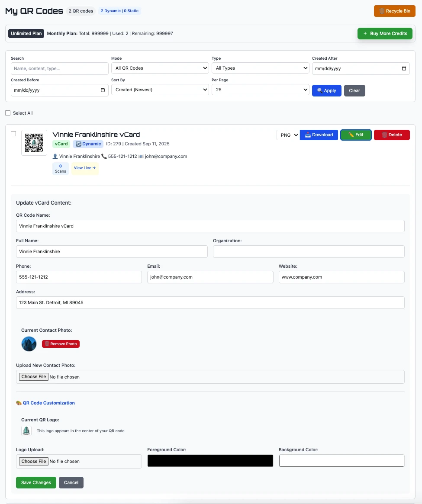Click the current QR logo icon
Image resolution: width=422 pixels, height=504 pixels.
(26, 431)
